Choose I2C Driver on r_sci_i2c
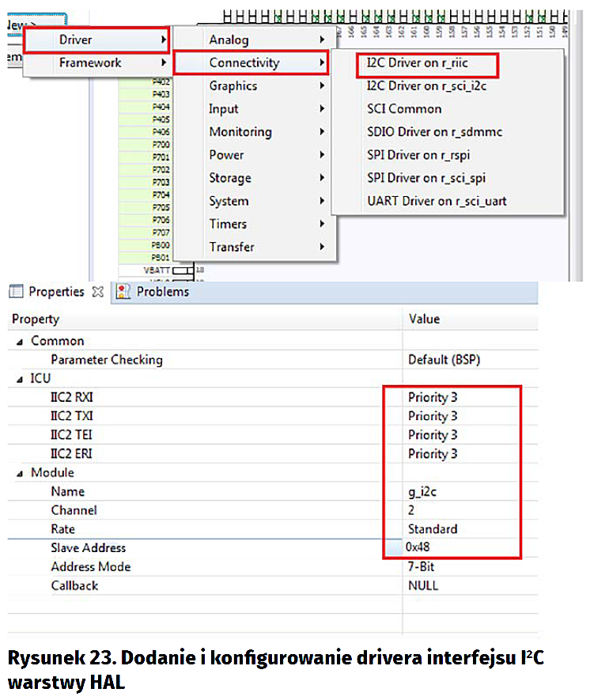Screen dimensions: 590x700 [x=426, y=85]
